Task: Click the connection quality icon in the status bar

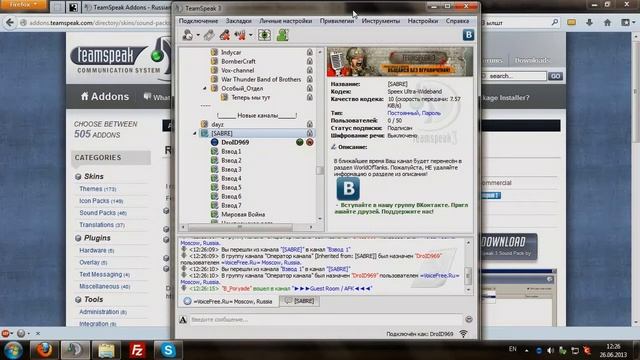Action: tap(463, 333)
